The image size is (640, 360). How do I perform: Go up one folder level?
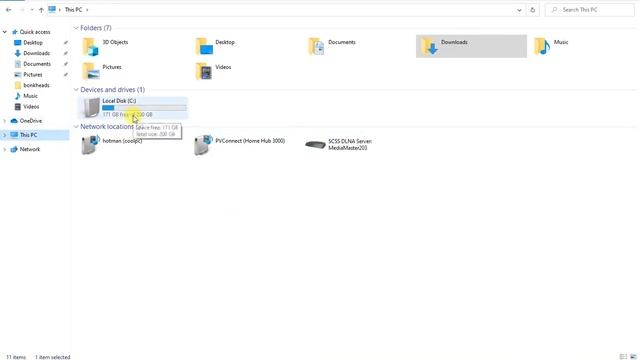[x=41, y=10]
